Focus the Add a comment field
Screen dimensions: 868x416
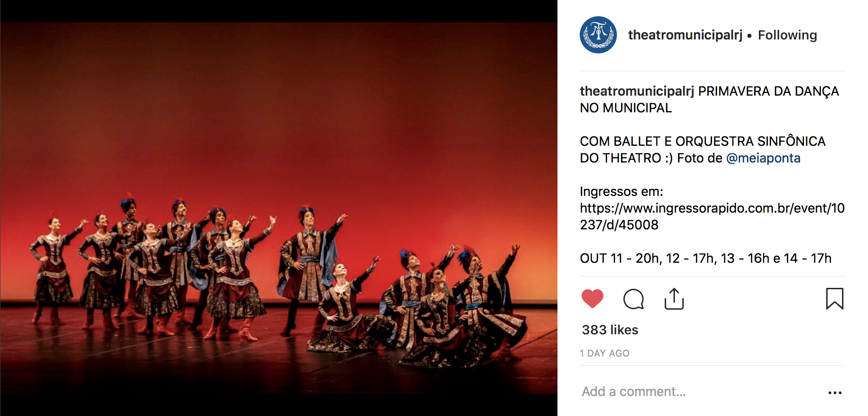[701, 391]
